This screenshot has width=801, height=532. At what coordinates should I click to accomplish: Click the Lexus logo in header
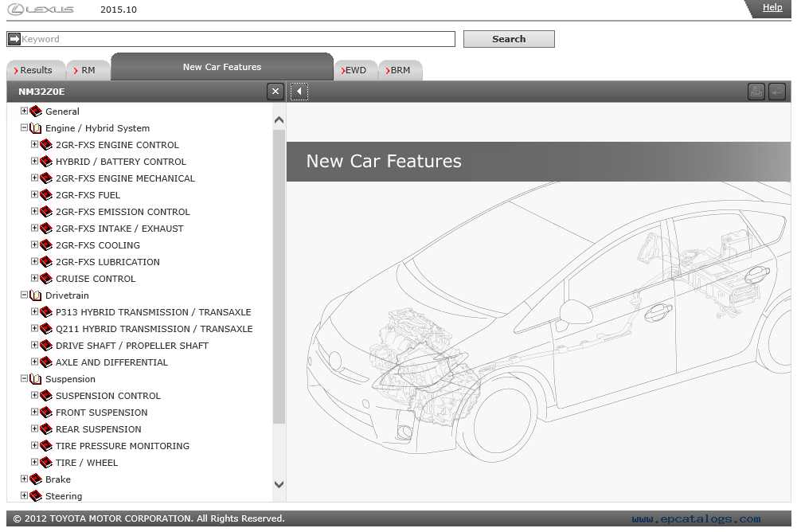click(x=40, y=10)
